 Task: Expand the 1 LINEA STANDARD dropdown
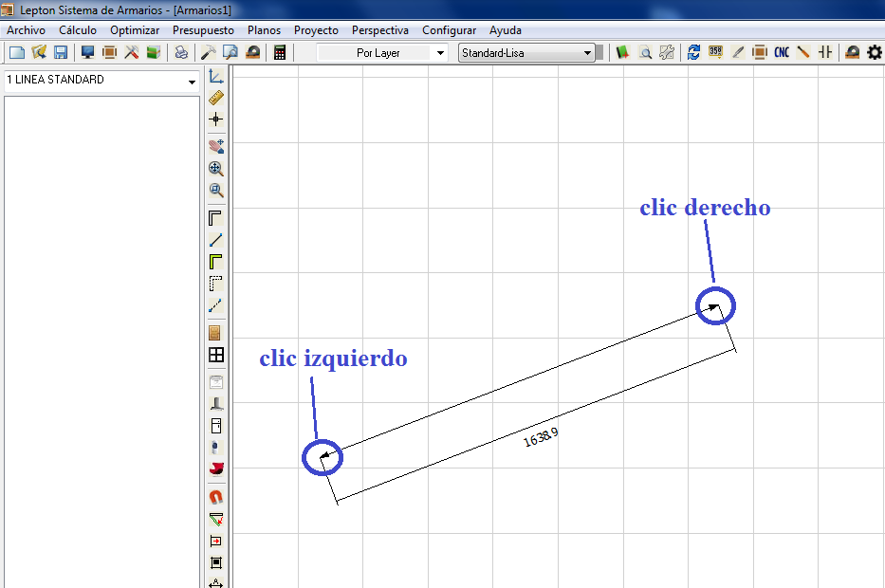click(x=192, y=82)
